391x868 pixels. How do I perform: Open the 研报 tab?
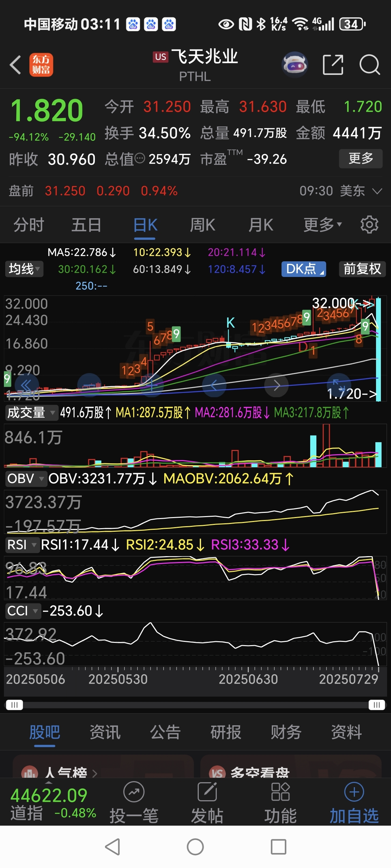point(225,732)
